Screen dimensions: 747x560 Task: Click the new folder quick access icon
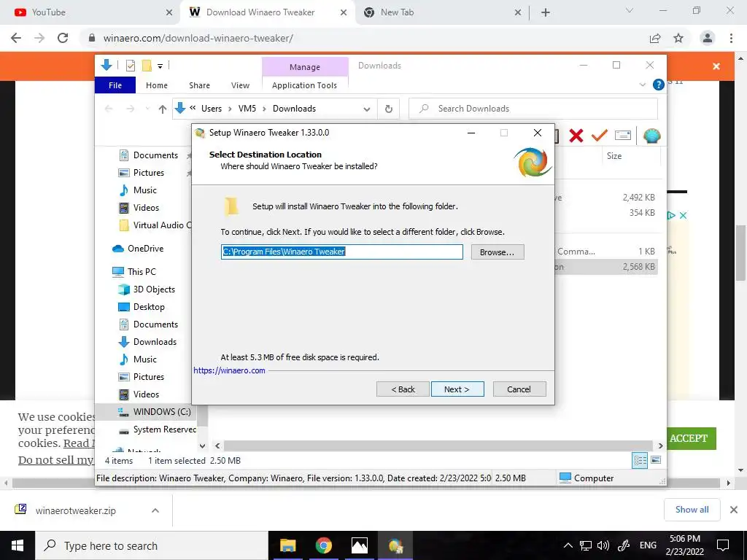[147, 66]
